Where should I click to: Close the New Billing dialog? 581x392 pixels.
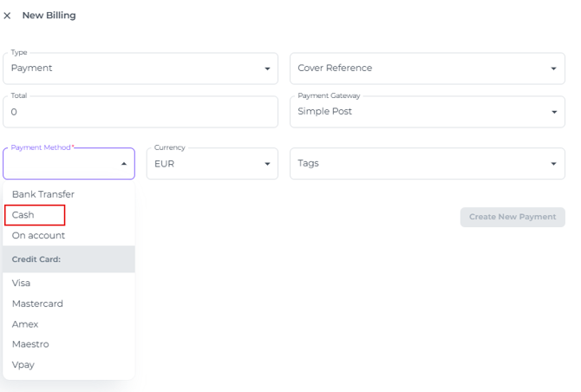8,16
